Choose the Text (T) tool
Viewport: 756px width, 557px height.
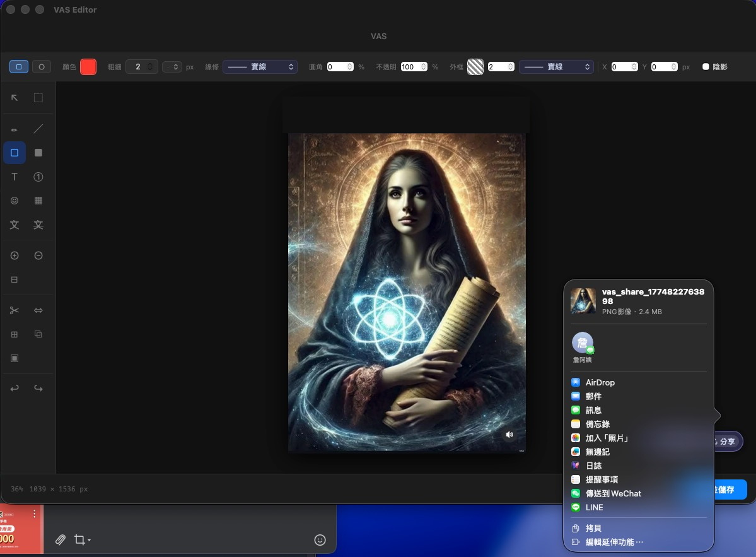(15, 177)
